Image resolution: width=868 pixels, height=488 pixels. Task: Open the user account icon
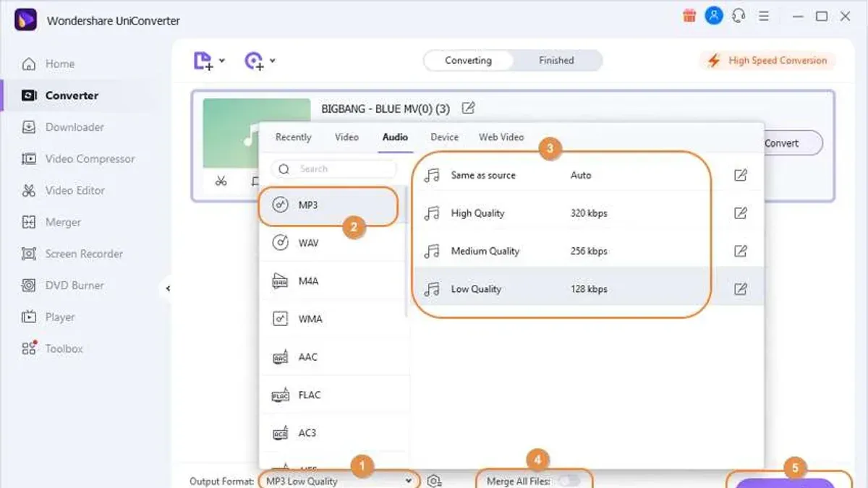pyautogui.click(x=714, y=16)
